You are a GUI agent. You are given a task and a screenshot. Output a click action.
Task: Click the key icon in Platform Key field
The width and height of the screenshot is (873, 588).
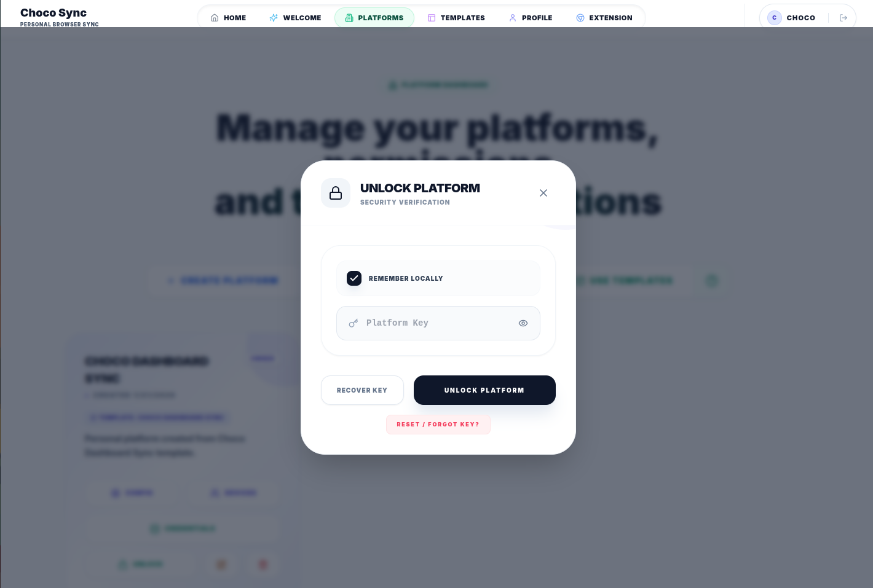(354, 323)
